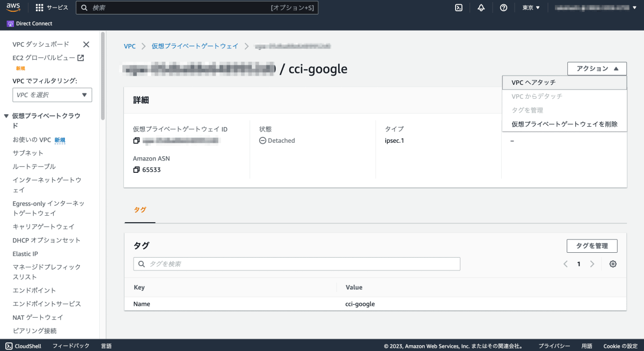Screen dimensions: 644x351
Task: Open プライバシー footer link
Action: (554, 346)
